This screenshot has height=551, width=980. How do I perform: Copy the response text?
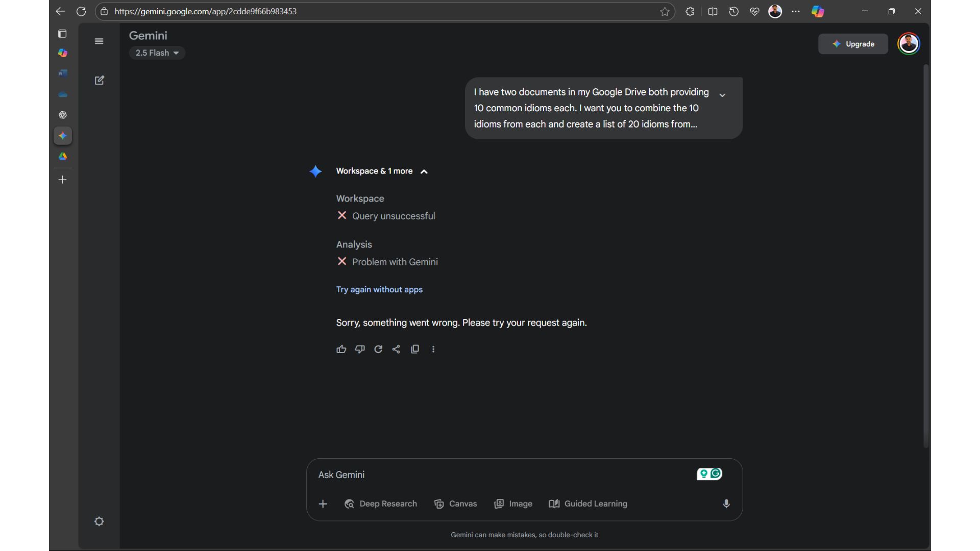point(415,349)
